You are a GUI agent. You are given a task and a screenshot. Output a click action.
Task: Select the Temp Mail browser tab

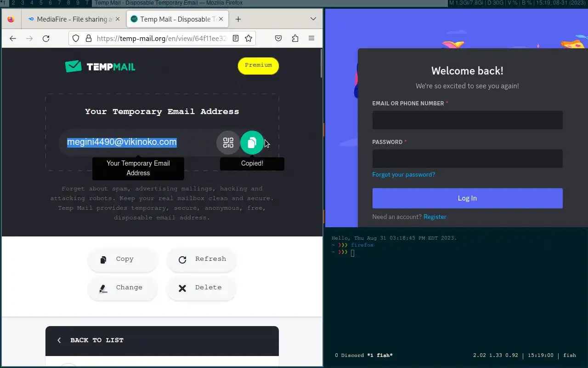pyautogui.click(x=177, y=19)
